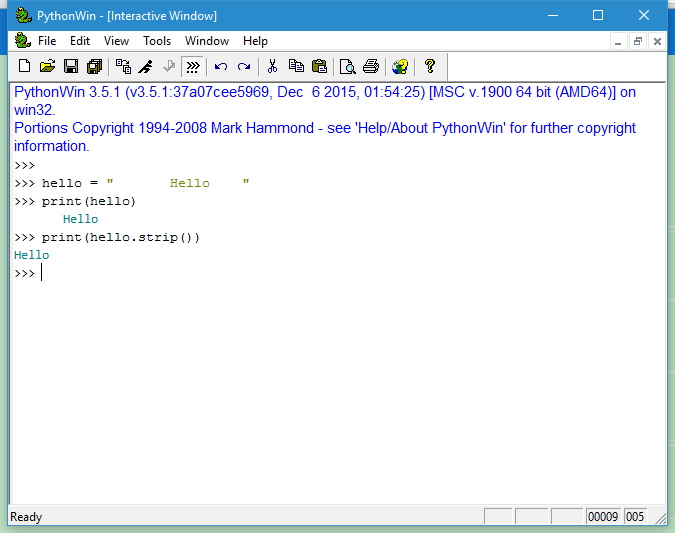
Task: Click the line 'hello = " Hello "'
Action: pos(132,183)
